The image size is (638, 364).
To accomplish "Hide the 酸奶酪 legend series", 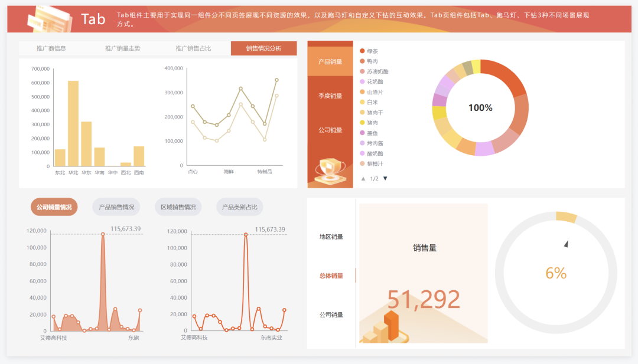I will pyautogui.click(x=372, y=153).
